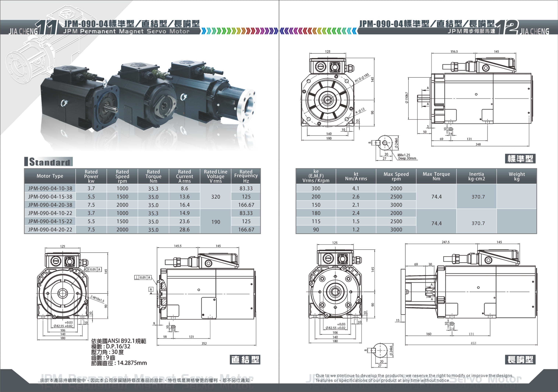Click the 'ke (E.M.F)' column header
This screenshot has width=558, height=392.
tap(316, 176)
